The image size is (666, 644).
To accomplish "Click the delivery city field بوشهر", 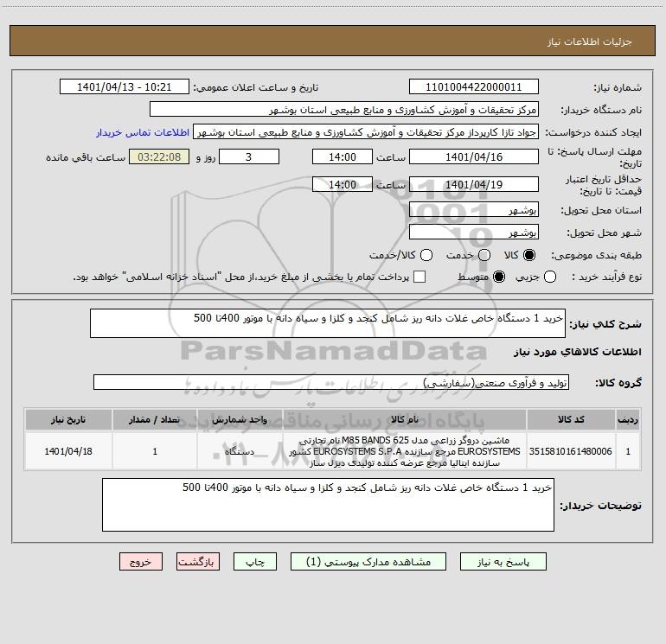I will tap(474, 232).
